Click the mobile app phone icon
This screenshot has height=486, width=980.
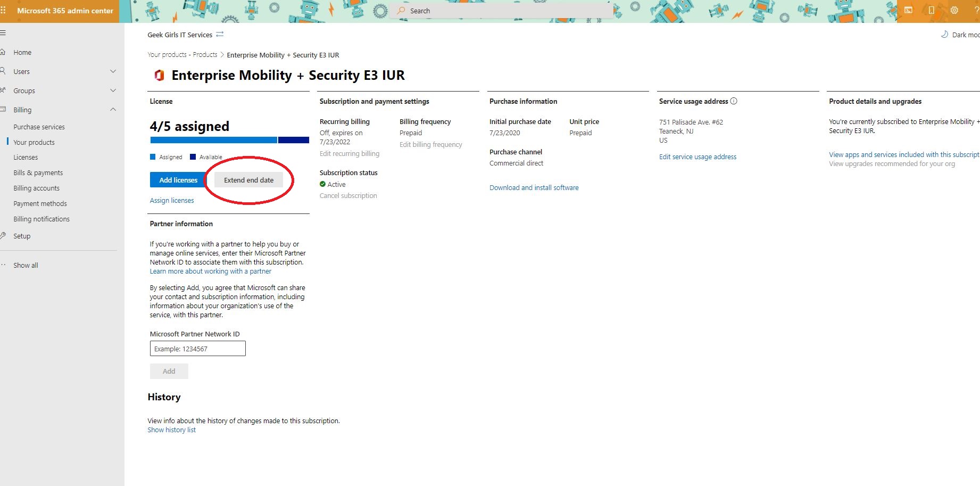931,11
